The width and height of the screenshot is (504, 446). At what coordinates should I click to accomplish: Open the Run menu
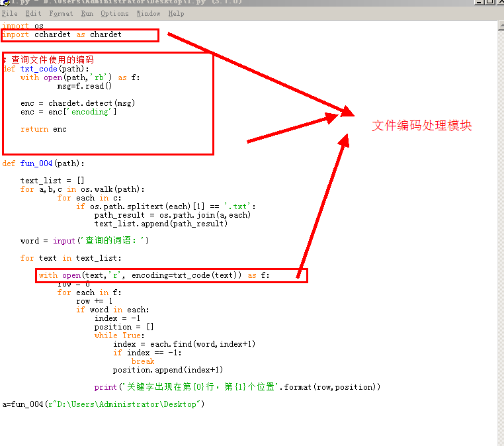[x=87, y=14]
